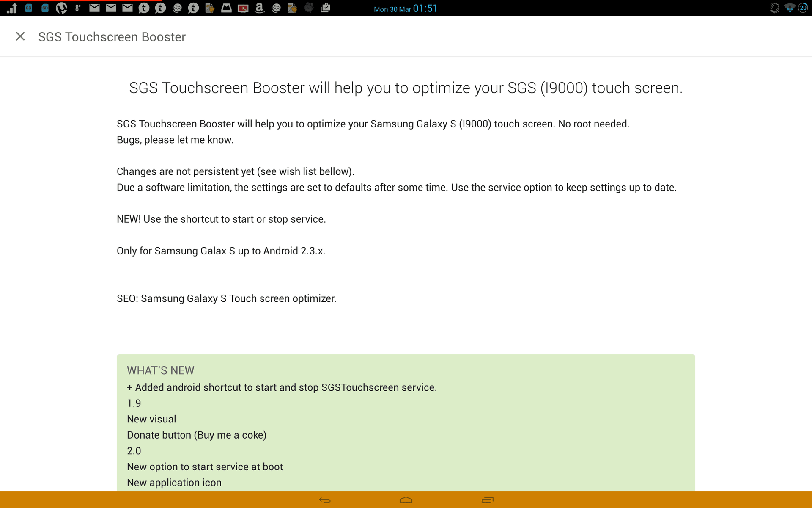812x508 pixels.
Task: Tap the Wi-Fi signal status icon
Action: pyautogui.click(x=789, y=8)
